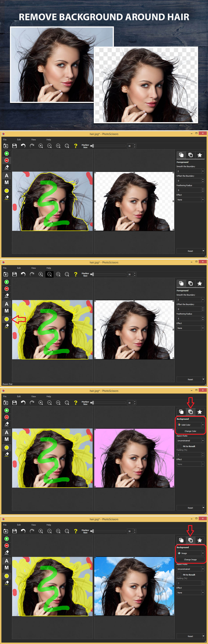Select yellow hair marker beside red arrow
Viewport: 208px width, 644px height.
coord(7,319)
